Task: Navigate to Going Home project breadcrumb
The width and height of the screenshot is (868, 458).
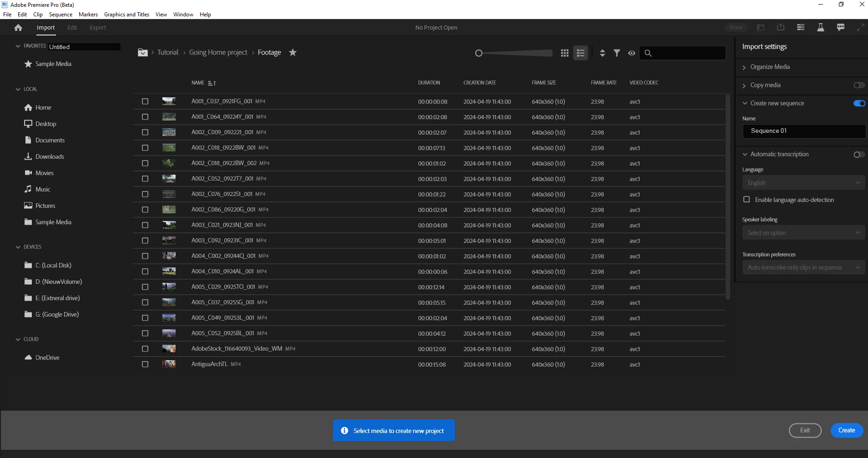Action: 218,52
